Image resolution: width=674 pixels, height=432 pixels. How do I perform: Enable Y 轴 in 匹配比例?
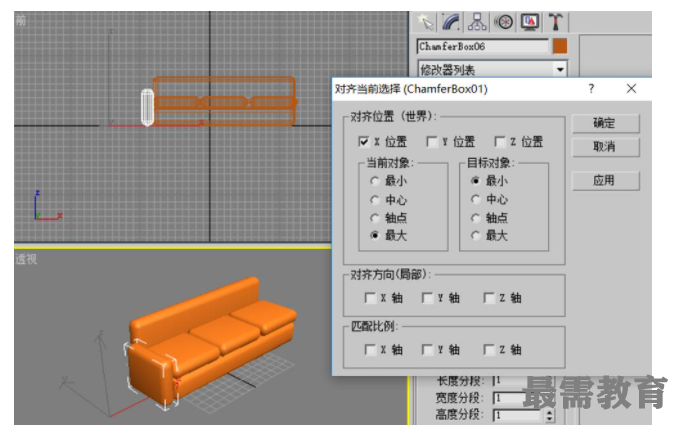pyautogui.click(x=427, y=349)
